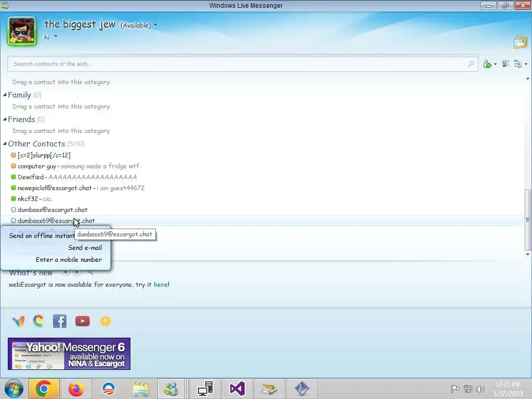Click the green status icon beside Dewified
The image size is (532, 399).
[x=14, y=177]
